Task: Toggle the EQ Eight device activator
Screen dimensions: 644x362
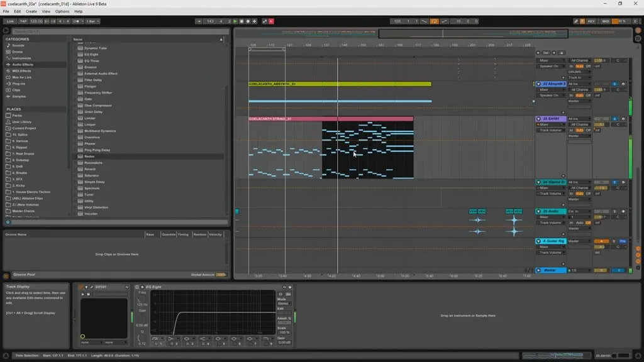Action: 138,287
